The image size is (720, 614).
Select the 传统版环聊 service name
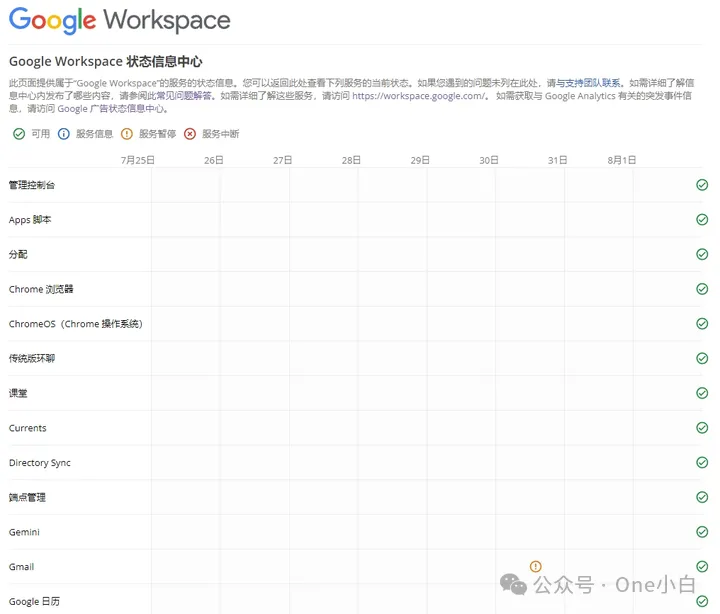[x=32, y=359]
